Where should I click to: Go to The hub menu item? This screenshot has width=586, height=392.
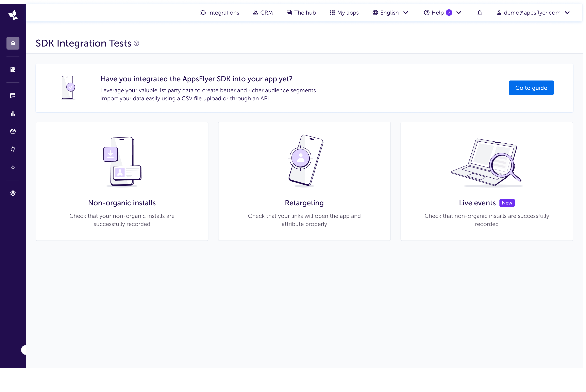301,13
